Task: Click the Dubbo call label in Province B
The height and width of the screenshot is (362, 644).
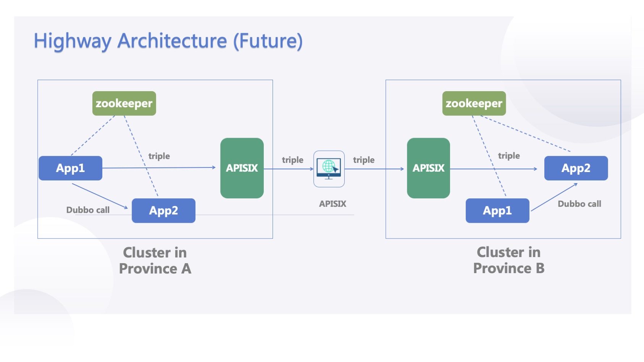Action: (x=580, y=204)
